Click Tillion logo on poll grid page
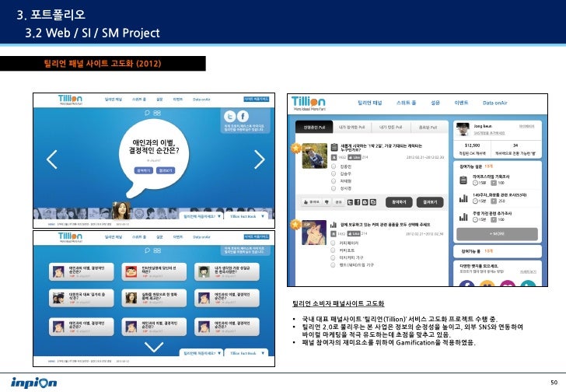Screen dimensions: 566x392 [70, 237]
